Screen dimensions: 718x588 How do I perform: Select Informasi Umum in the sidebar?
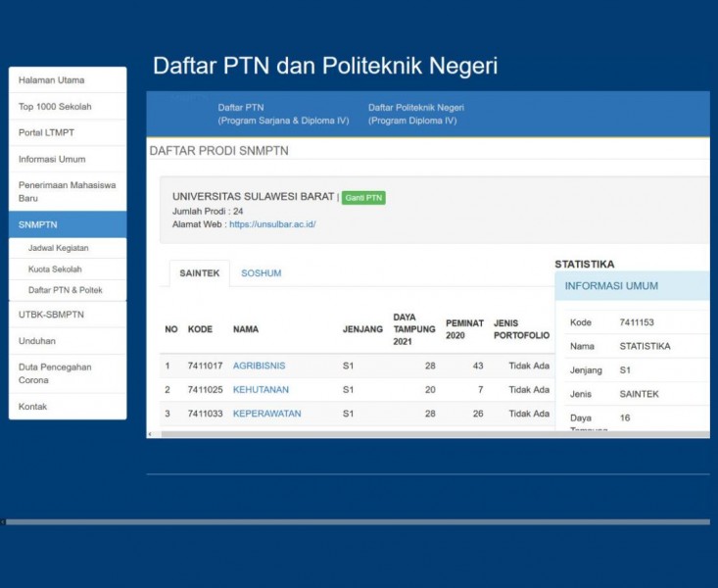[52, 159]
